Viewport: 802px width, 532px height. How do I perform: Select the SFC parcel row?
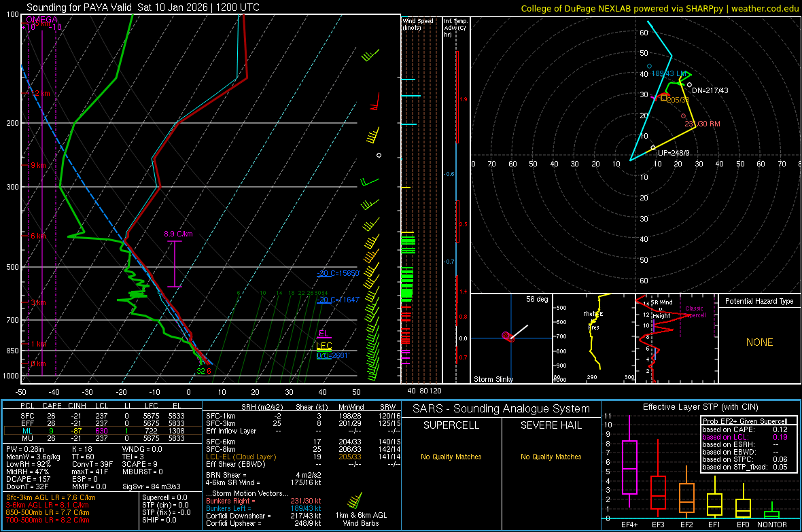(103, 416)
